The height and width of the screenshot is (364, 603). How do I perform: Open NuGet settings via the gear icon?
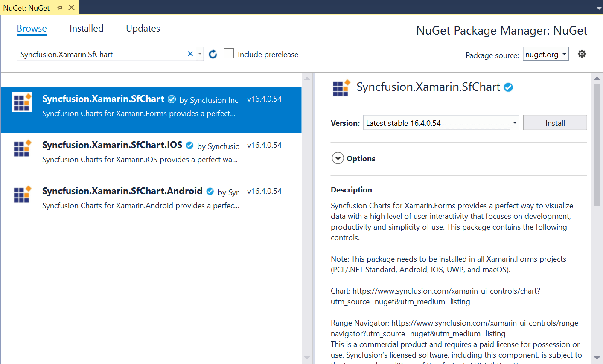[x=582, y=54]
